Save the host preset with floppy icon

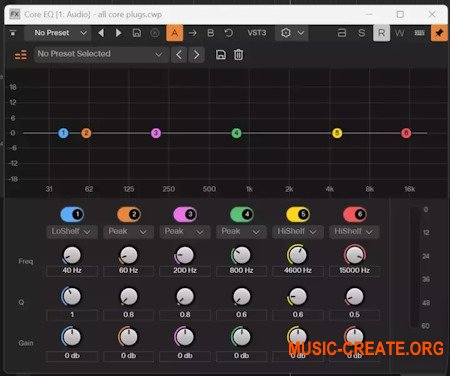(137, 33)
